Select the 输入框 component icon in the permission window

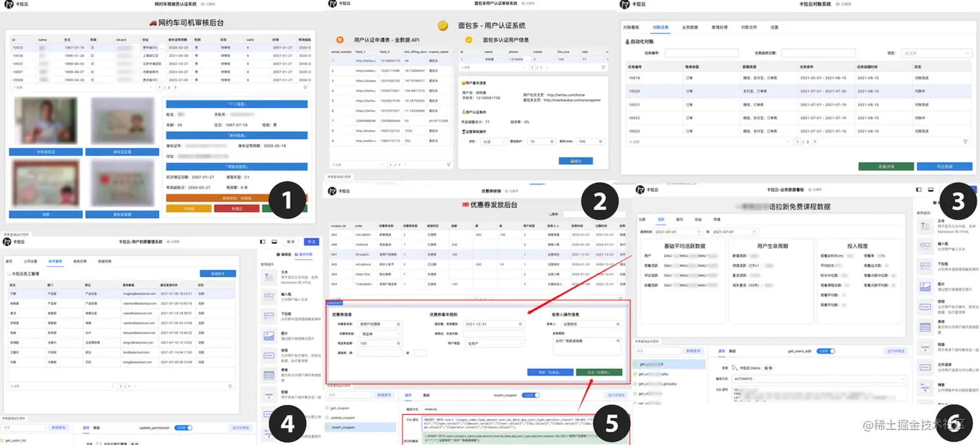tap(268, 296)
